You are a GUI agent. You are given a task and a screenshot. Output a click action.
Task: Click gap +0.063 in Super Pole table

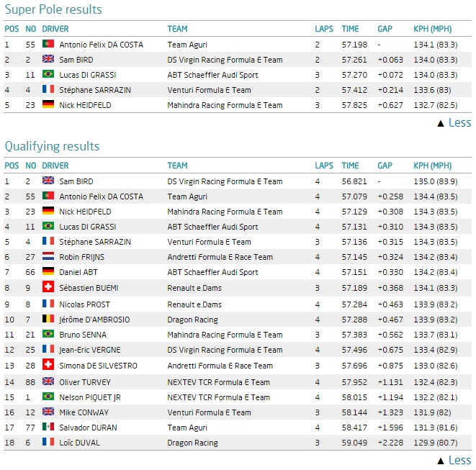coord(390,60)
